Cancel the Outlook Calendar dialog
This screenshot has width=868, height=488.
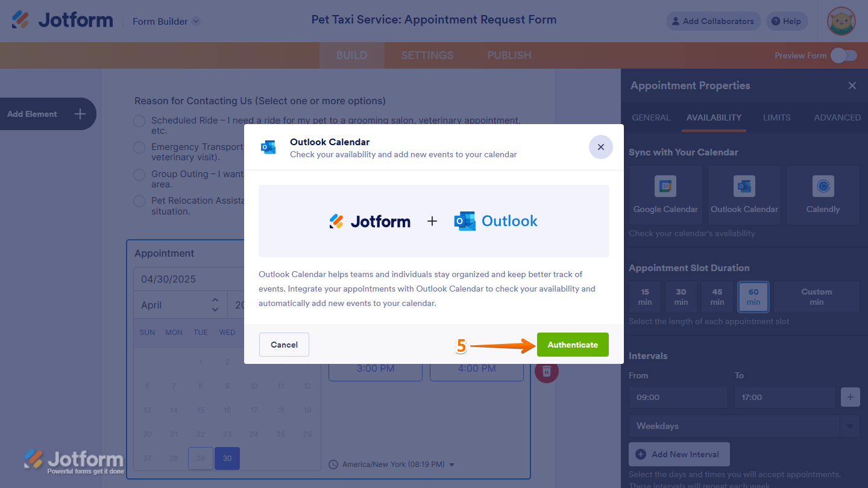tap(284, 345)
